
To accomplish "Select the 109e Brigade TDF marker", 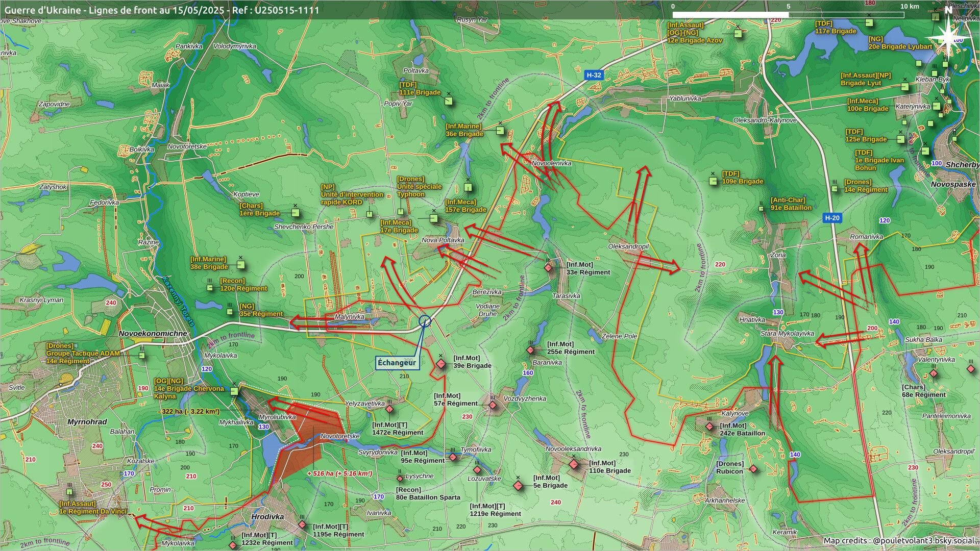I will (713, 181).
